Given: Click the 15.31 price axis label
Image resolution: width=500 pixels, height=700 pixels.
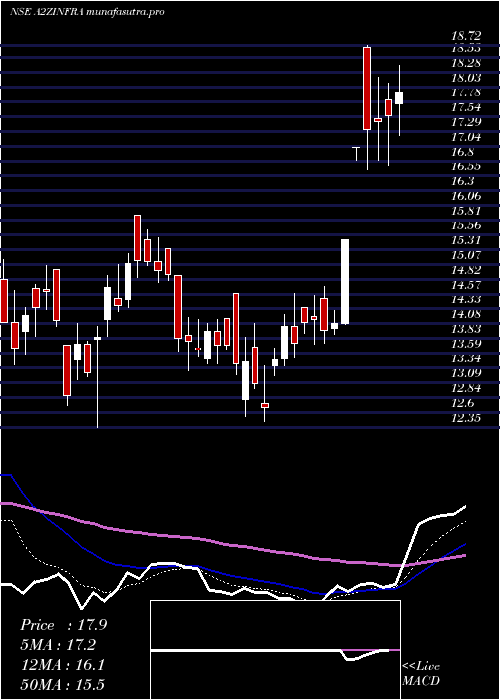Looking at the screenshot, I should click(466, 241).
